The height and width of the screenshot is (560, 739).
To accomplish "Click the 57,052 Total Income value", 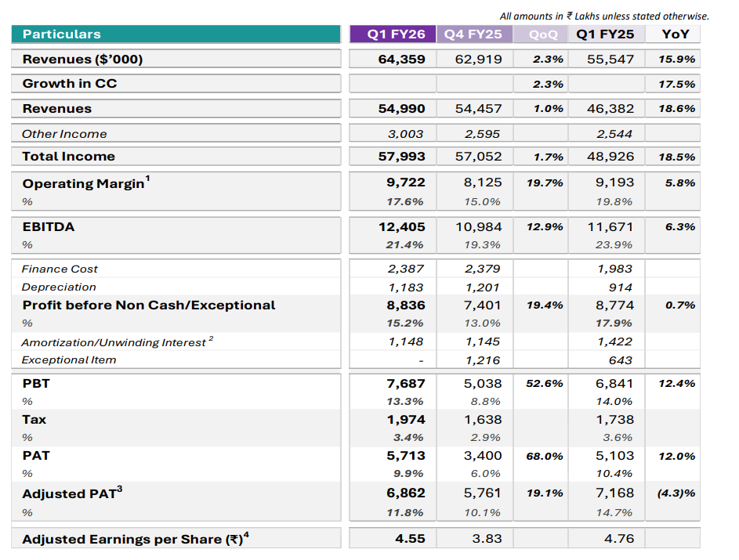I will [478, 157].
